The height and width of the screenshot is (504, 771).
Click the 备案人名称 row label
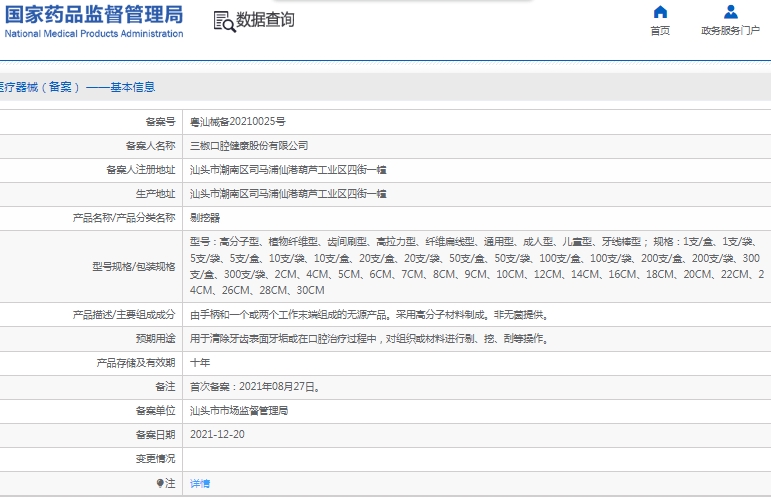[x=150, y=146]
